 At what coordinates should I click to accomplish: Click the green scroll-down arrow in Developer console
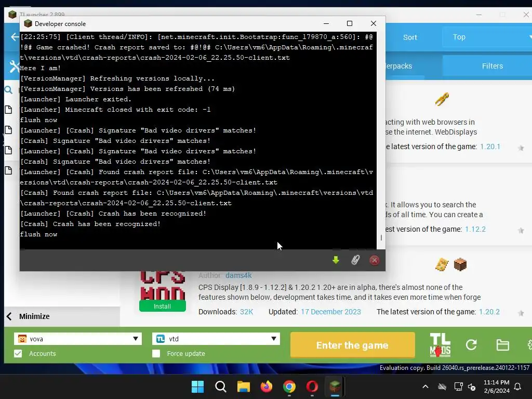click(336, 260)
